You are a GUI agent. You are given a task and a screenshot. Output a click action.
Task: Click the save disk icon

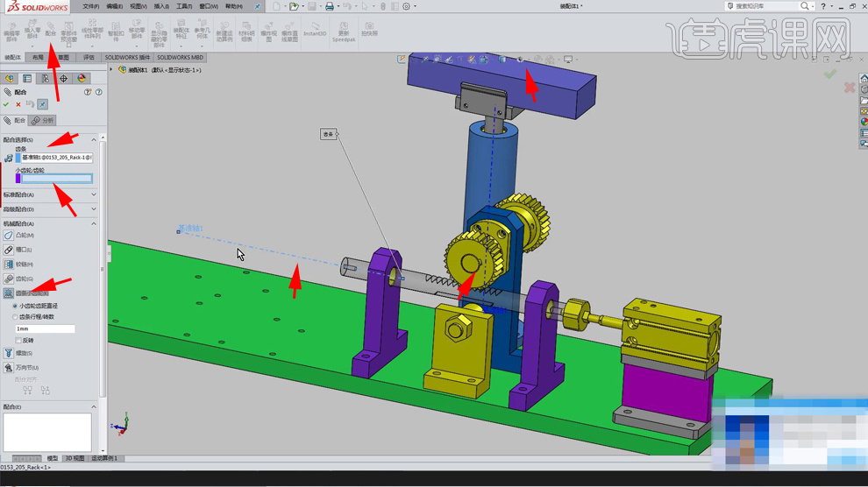point(312,6)
